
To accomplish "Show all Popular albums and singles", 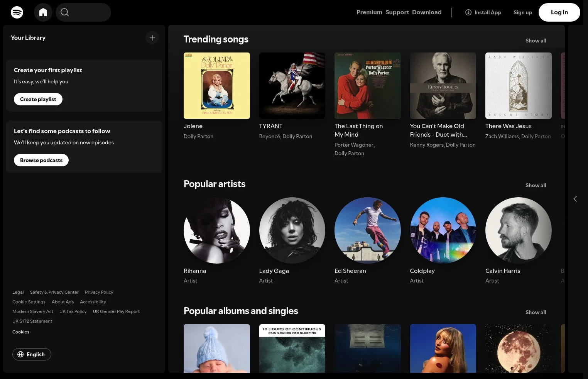I will (536, 312).
